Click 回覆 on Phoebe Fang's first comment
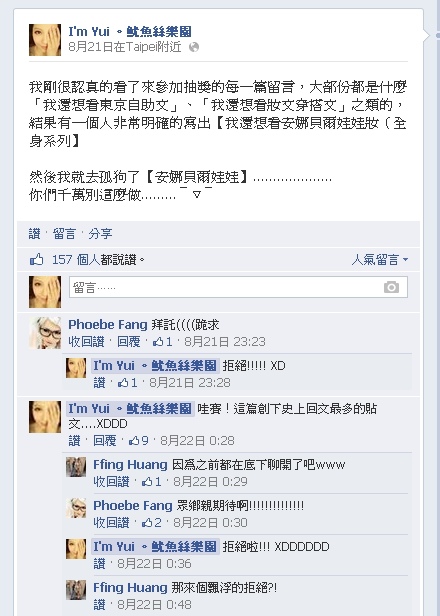This screenshot has height=616, width=440. coord(128,341)
